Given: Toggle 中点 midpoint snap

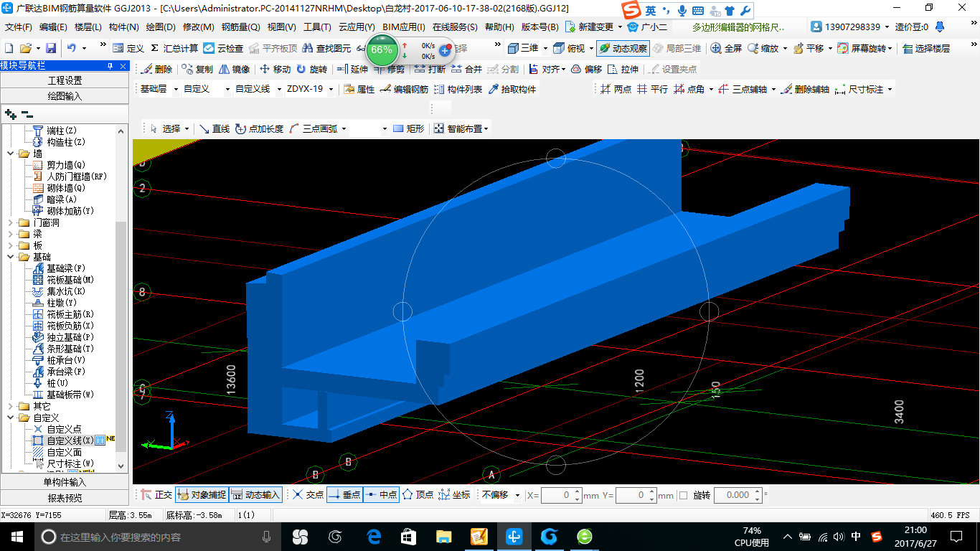Looking at the screenshot, I should click(381, 495).
